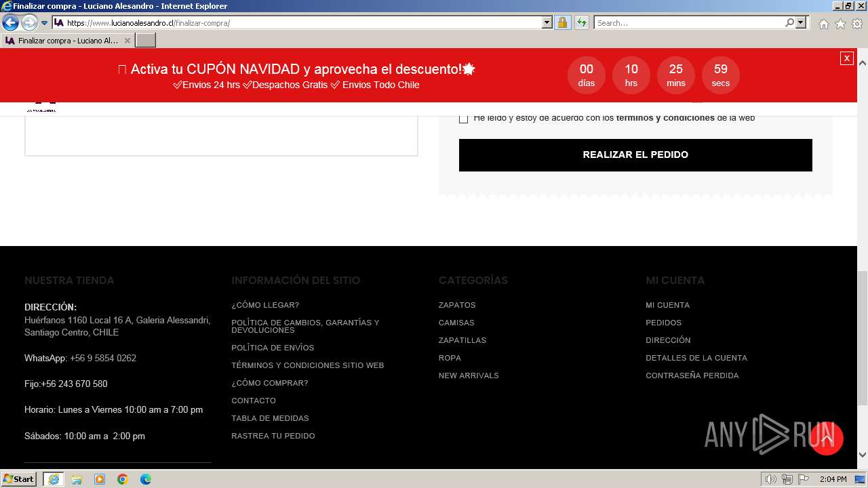Click the browser Search box
The image size is (868, 488).
(x=689, y=23)
